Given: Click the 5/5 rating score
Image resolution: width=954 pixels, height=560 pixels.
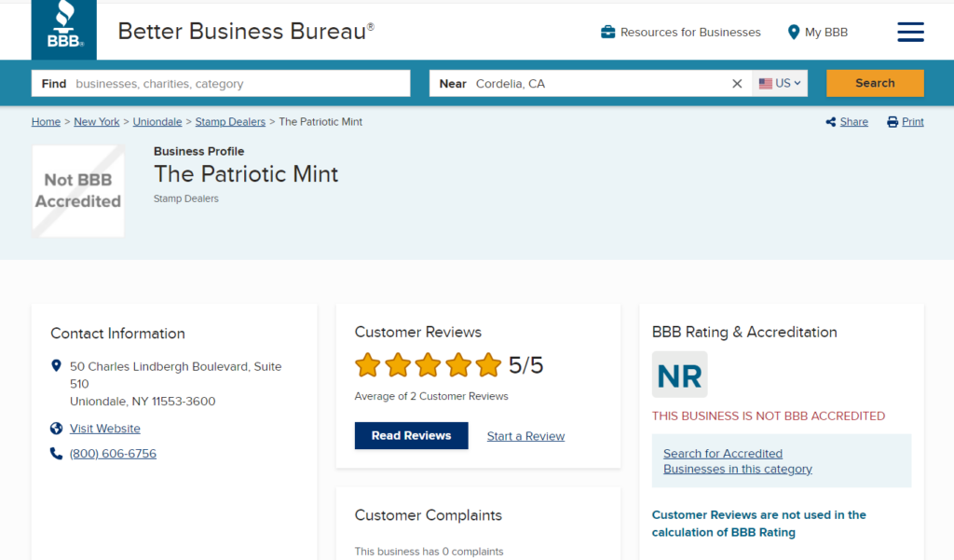Looking at the screenshot, I should pos(525,365).
